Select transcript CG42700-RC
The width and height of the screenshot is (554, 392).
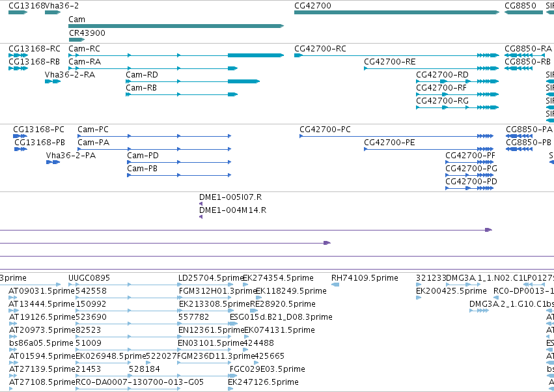click(x=396, y=55)
